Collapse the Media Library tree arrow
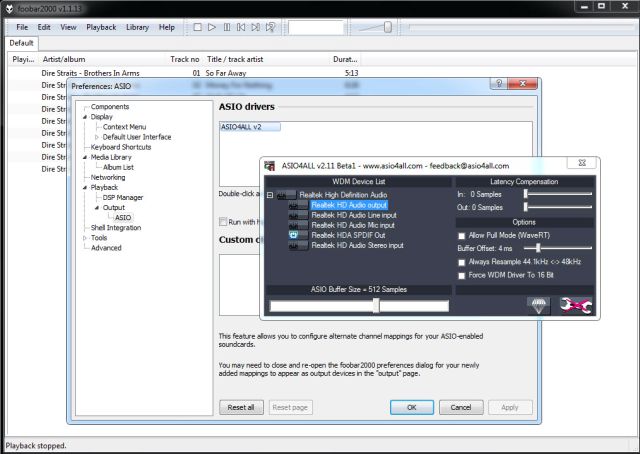640x454 pixels. coord(85,157)
